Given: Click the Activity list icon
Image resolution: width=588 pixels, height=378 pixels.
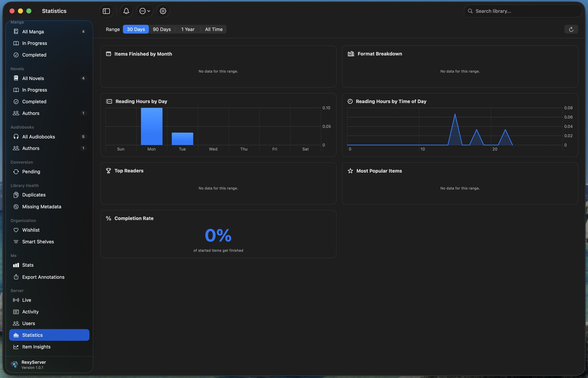Looking at the screenshot, I should point(16,312).
